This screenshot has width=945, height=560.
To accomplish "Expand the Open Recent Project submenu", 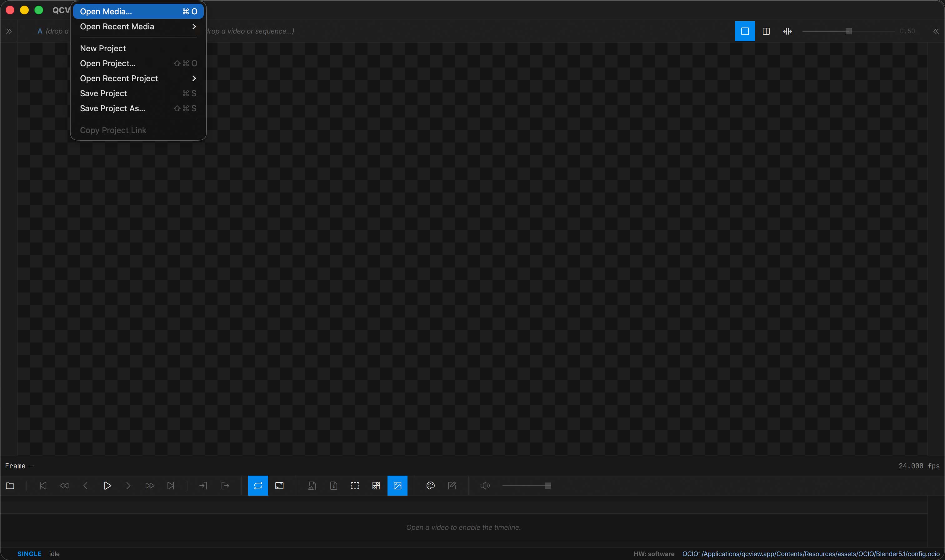I will point(138,78).
